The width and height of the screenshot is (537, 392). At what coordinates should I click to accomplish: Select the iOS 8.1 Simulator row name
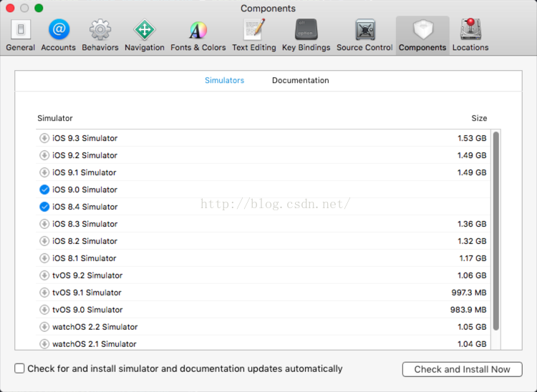[x=84, y=258]
